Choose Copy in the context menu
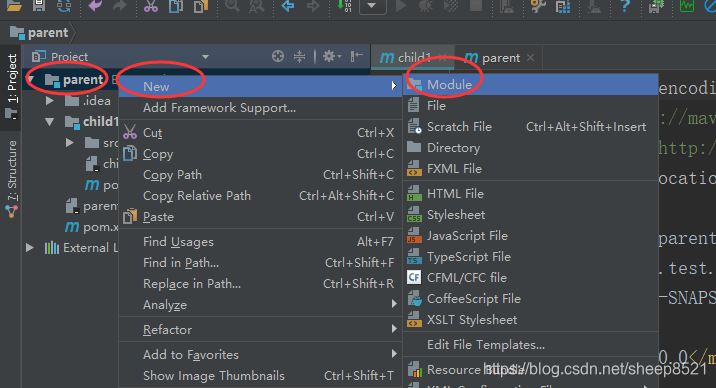The image size is (716, 388). coord(260,154)
